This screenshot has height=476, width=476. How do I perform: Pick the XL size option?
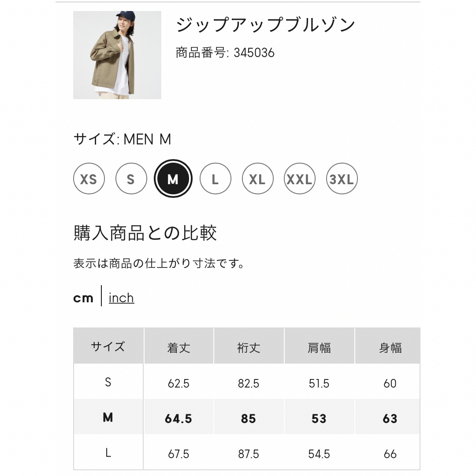pyautogui.click(x=257, y=178)
